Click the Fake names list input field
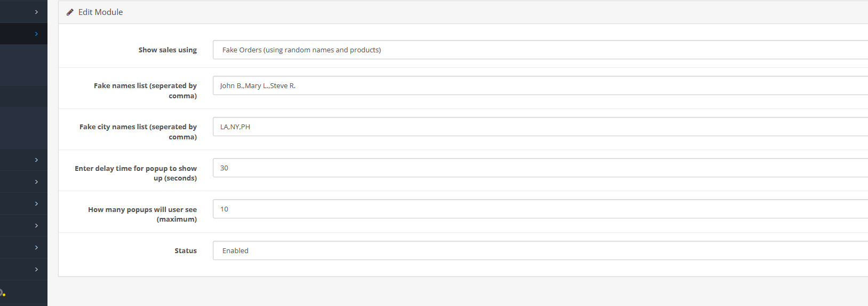The height and width of the screenshot is (306, 868). [x=540, y=85]
